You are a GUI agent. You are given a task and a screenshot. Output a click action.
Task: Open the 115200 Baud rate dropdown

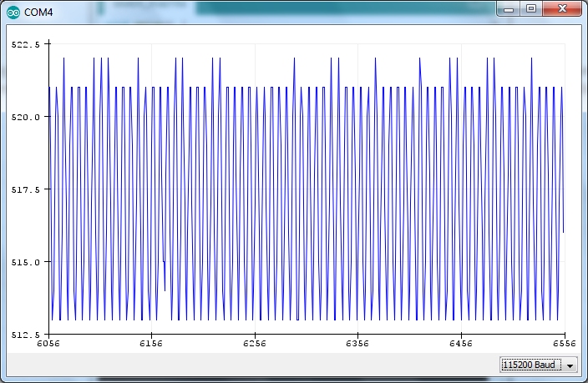pyautogui.click(x=531, y=365)
